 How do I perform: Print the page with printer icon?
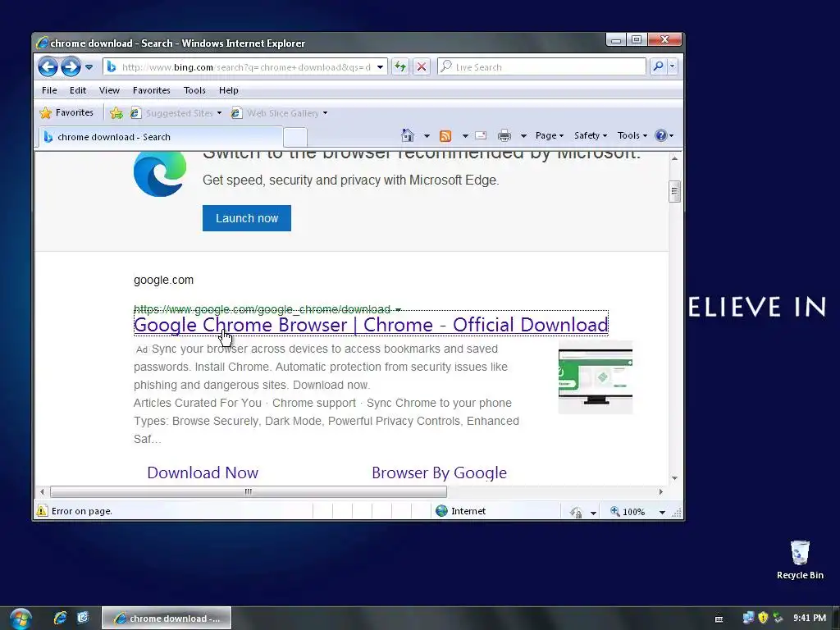tap(504, 135)
